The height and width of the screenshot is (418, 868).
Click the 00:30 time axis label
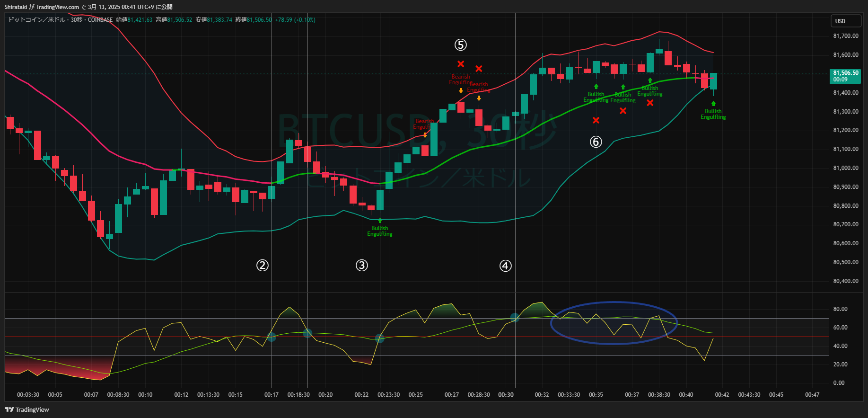(x=506, y=395)
